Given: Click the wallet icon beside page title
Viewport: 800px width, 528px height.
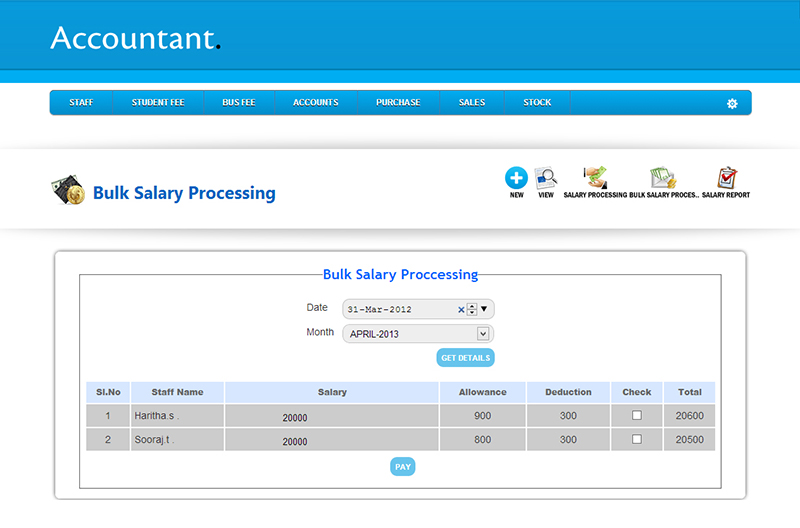Looking at the screenshot, I should coord(67,191).
